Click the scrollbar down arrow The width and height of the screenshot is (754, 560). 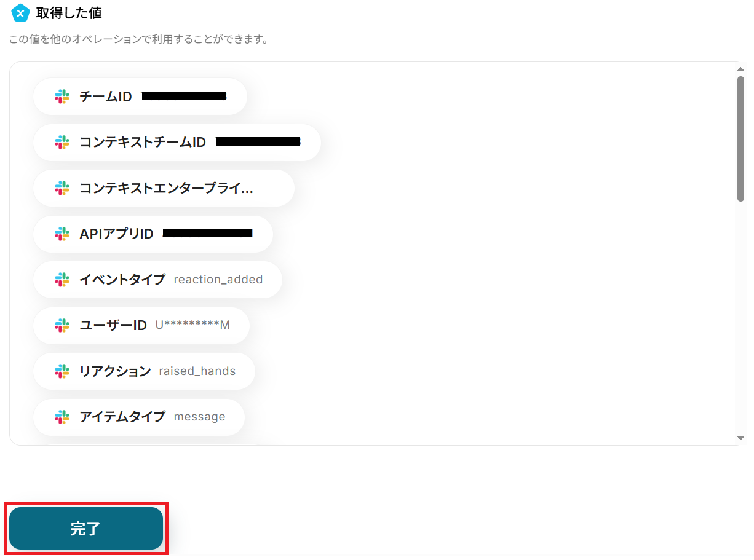(x=740, y=437)
